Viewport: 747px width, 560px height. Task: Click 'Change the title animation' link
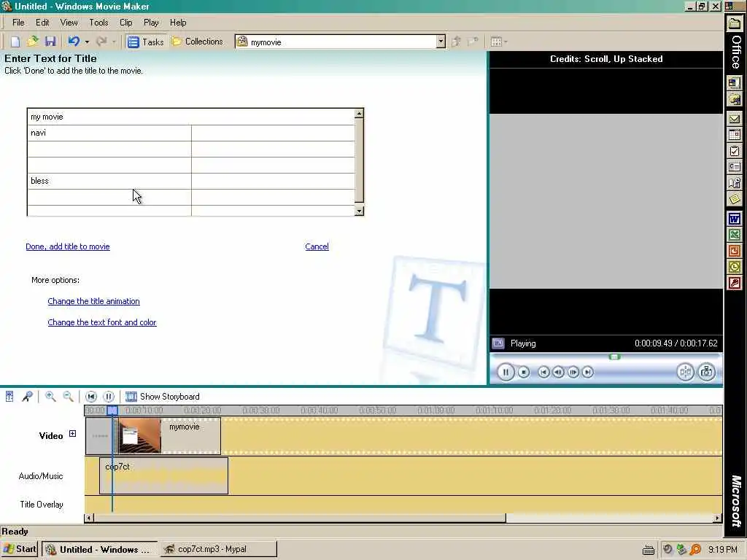click(x=94, y=301)
